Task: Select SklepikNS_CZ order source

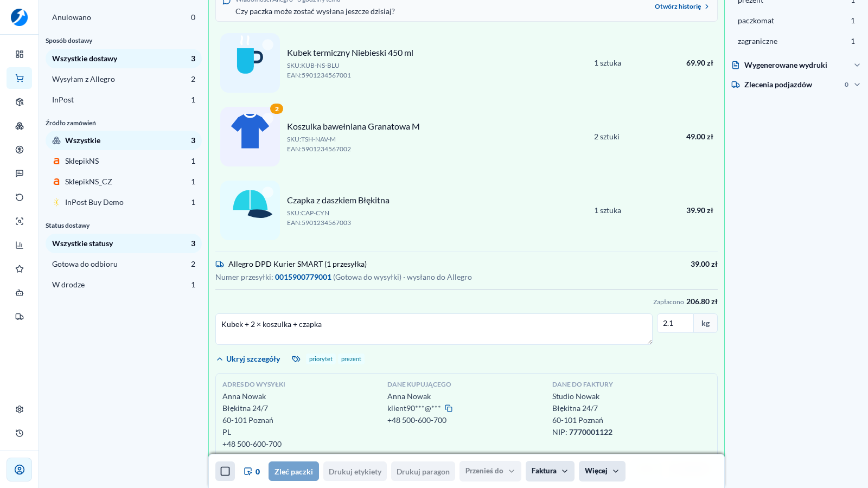Action: tap(124, 182)
